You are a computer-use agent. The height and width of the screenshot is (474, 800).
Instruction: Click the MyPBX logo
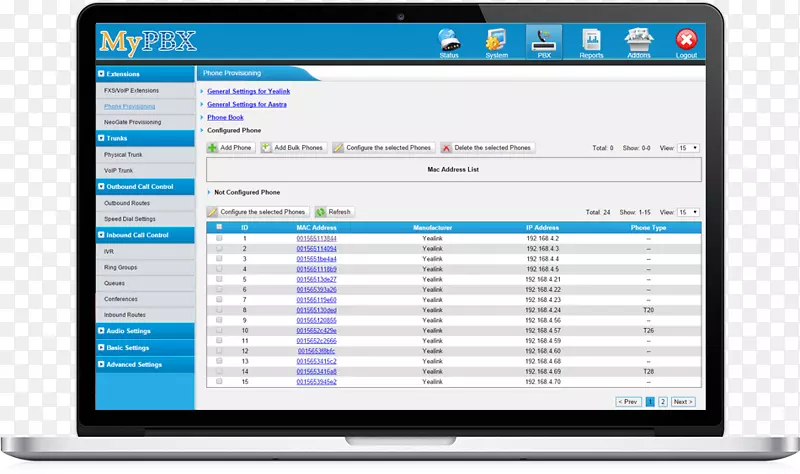point(147,42)
